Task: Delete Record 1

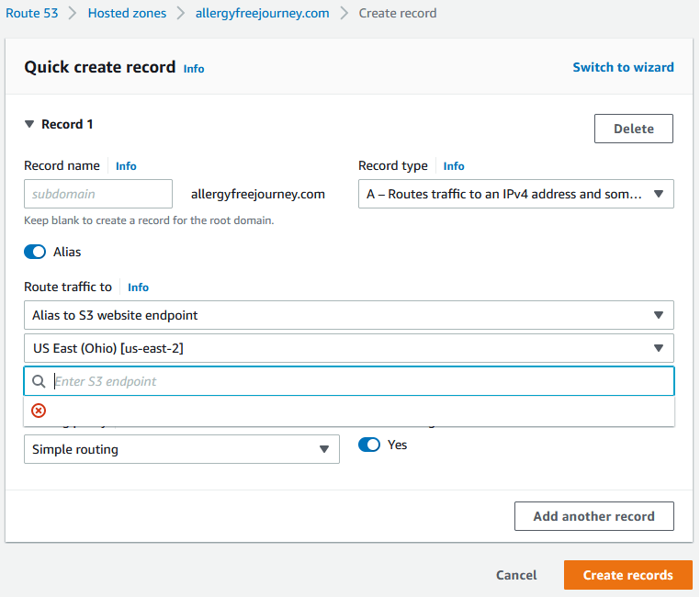Action: (x=633, y=129)
